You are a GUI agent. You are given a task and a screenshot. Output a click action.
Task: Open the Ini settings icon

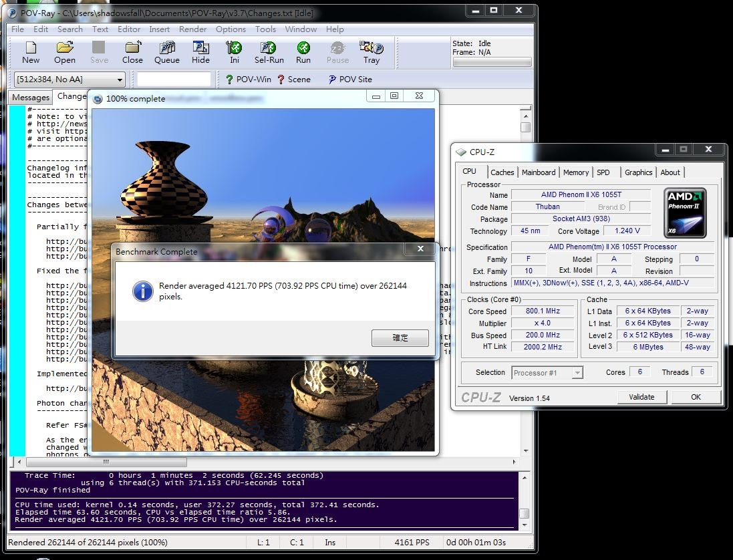tap(235, 52)
